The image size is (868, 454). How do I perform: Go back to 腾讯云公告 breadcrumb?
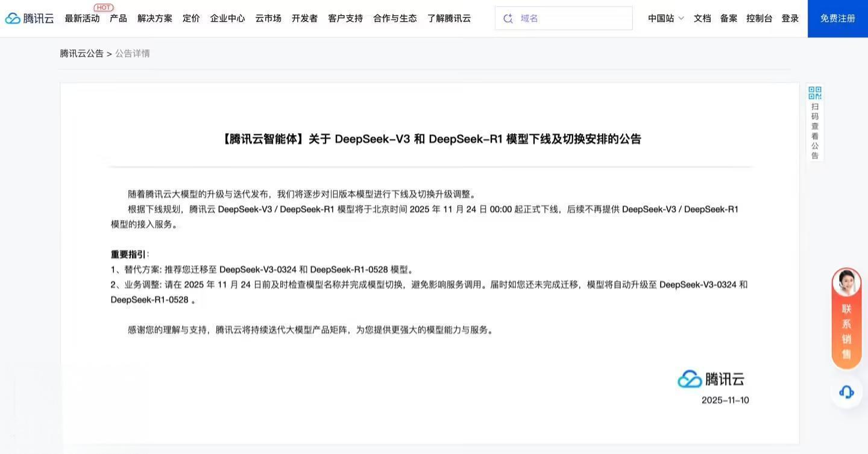81,54
